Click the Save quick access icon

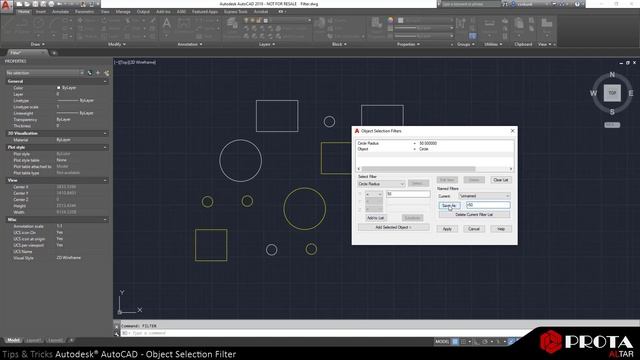point(35,4)
